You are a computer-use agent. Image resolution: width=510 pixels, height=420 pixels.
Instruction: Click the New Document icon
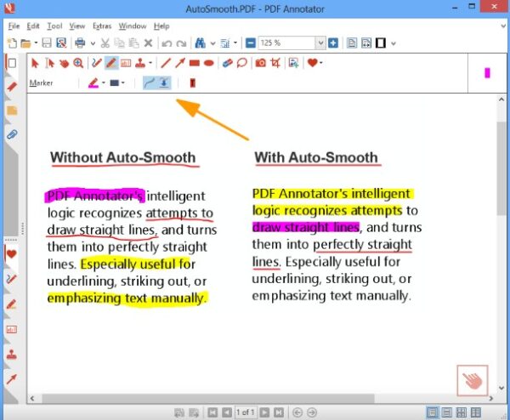(12, 43)
